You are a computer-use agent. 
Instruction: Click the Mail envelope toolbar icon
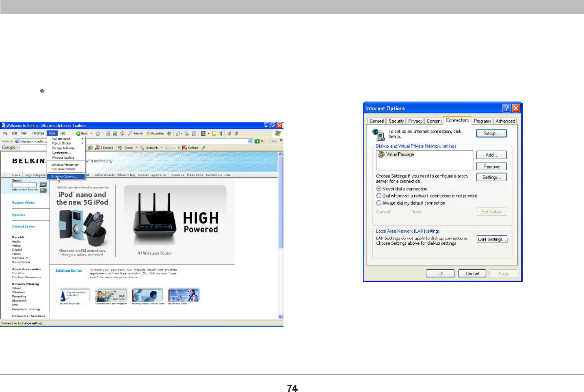pos(178,133)
